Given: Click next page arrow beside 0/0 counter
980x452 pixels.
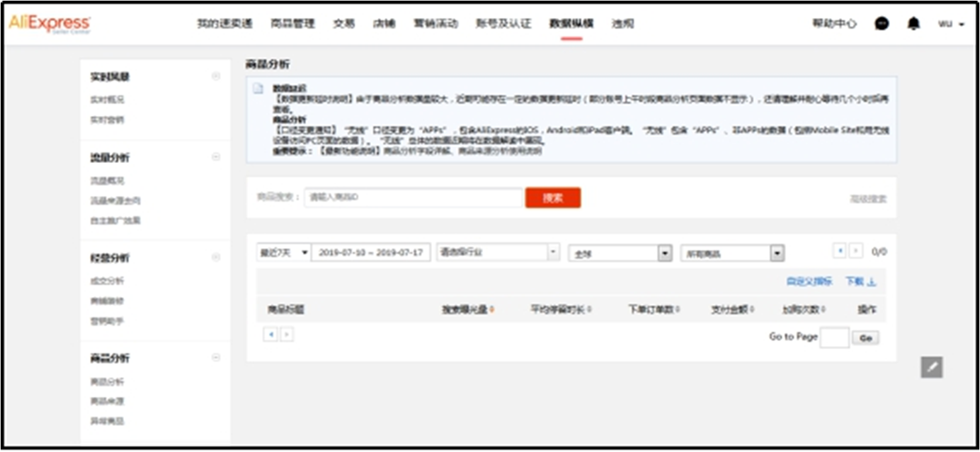Looking at the screenshot, I should click(x=856, y=251).
